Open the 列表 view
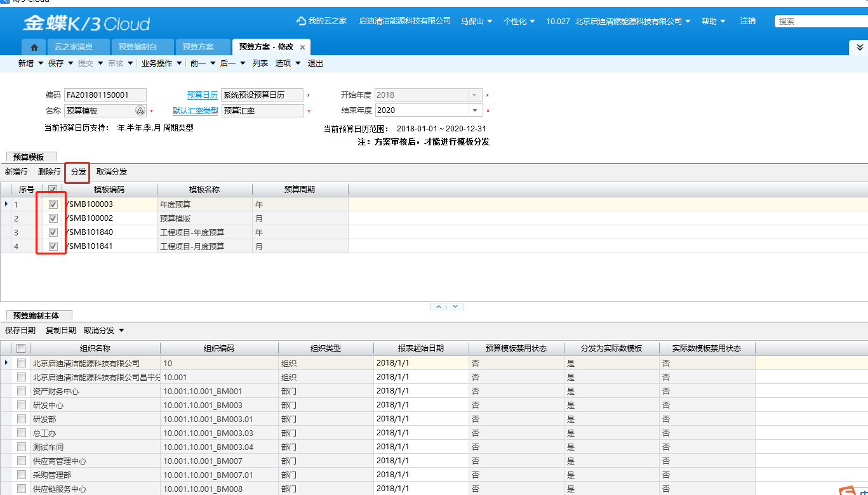Image resolution: width=868 pixels, height=495 pixels. coord(260,63)
